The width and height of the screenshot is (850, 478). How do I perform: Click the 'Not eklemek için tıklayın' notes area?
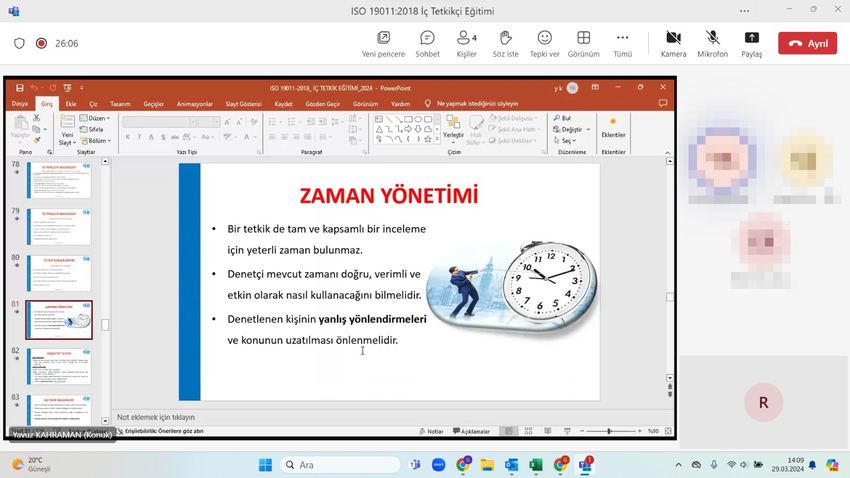click(x=156, y=417)
